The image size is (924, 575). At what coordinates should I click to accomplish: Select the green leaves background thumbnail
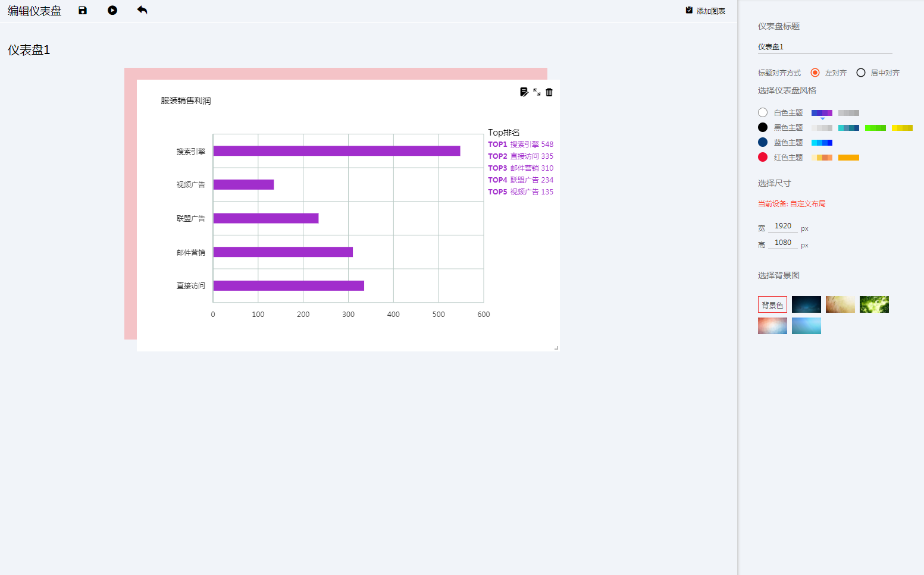[x=874, y=304]
